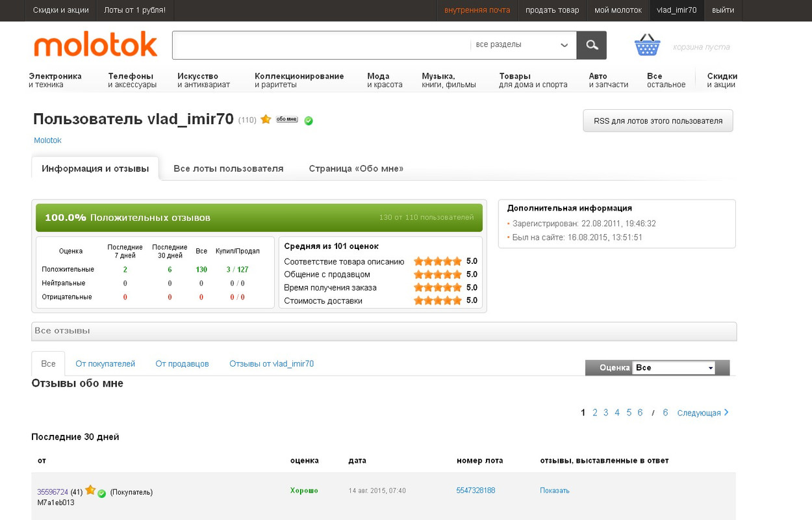Screen dimensions: 812x520
Task: Click 'Лоты от 1 рубля!' link
Action: 135,10
